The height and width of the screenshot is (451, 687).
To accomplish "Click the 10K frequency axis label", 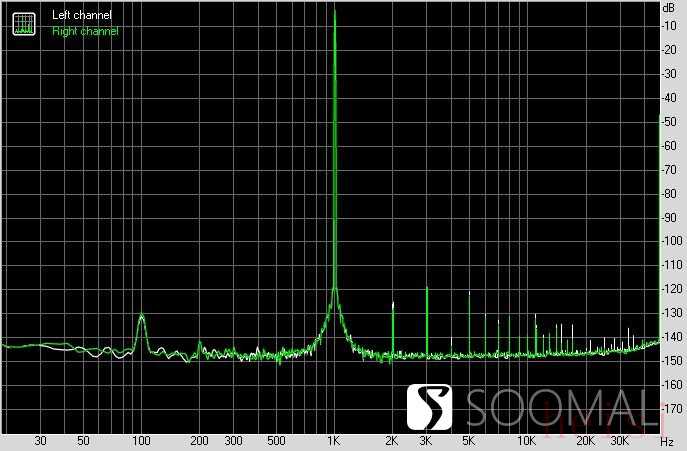I will [x=526, y=440].
